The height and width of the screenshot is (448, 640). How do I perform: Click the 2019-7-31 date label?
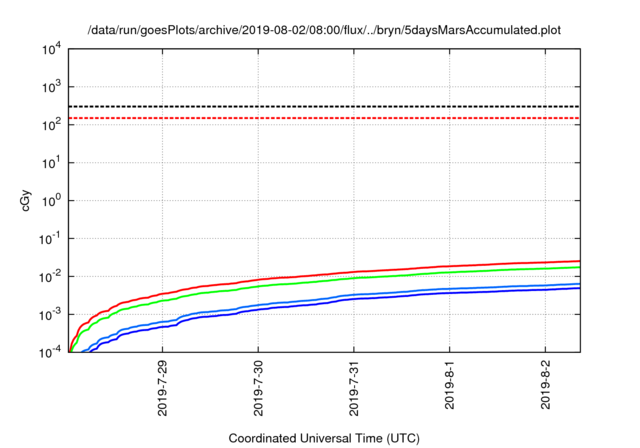[354, 388]
